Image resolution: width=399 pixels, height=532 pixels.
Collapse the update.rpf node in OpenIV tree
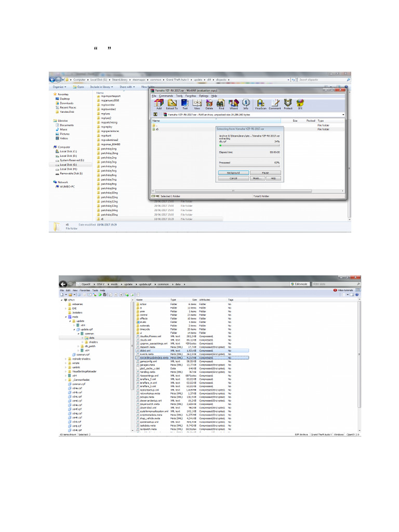point(74,329)
